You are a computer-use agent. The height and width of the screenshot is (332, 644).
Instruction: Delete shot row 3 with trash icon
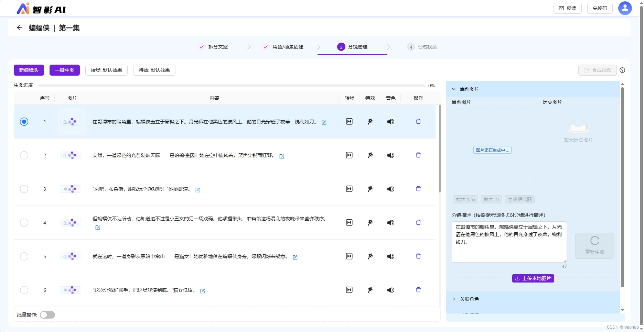click(418, 189)
